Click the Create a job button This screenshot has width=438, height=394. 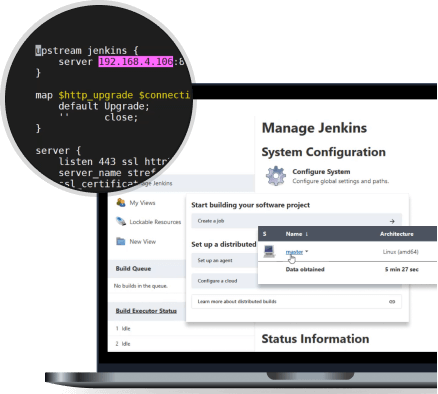(297, 221)
